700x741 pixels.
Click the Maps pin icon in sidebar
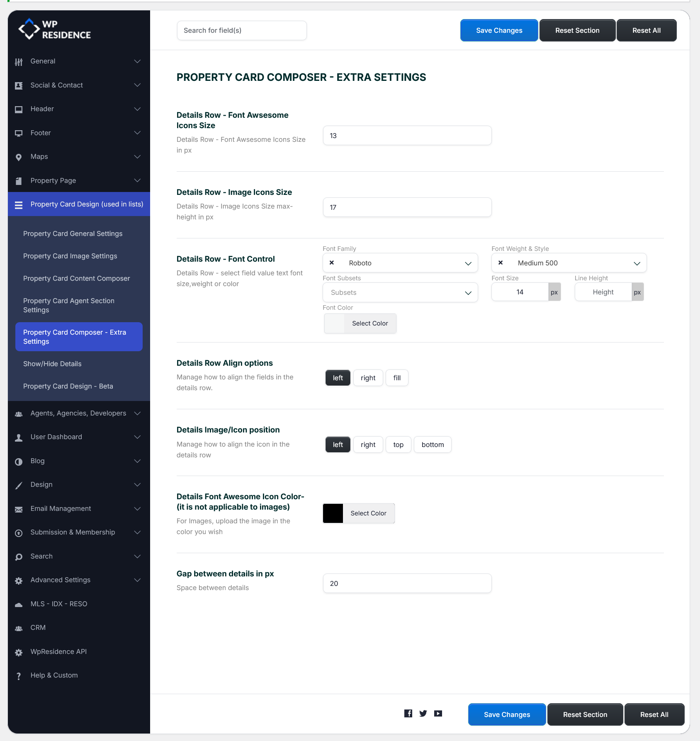19,157
